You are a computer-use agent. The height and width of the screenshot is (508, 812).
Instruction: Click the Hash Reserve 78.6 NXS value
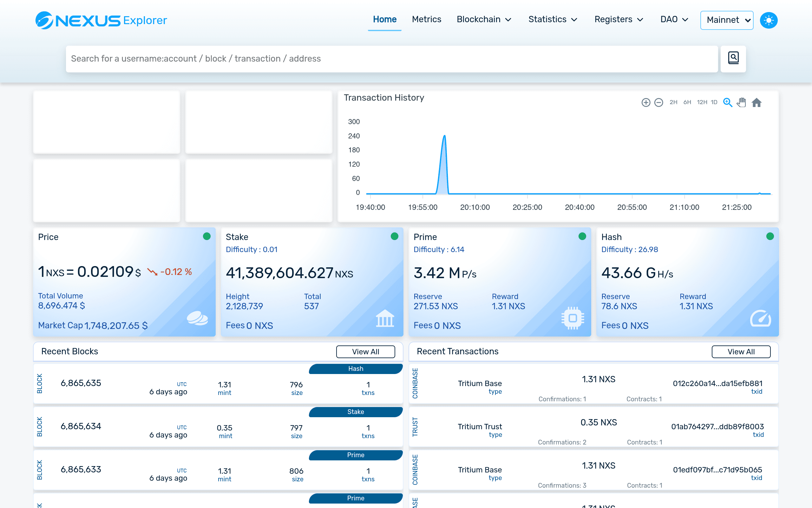coord(619,306)
